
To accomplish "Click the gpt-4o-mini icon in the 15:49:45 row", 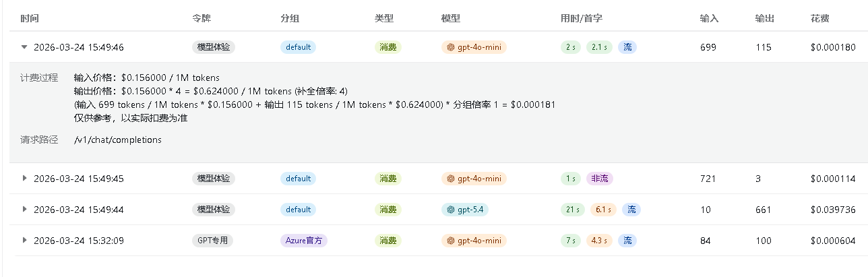I will [450, 179].
